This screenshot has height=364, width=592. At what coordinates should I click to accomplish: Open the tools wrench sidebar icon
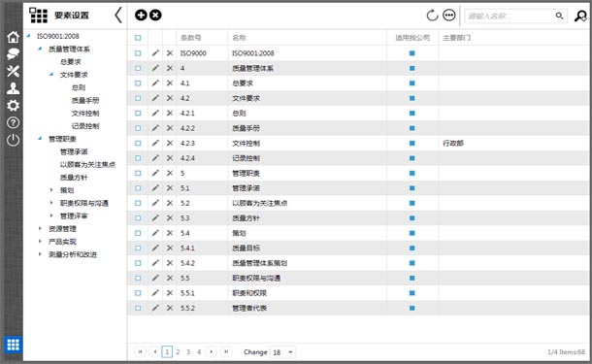13,71
